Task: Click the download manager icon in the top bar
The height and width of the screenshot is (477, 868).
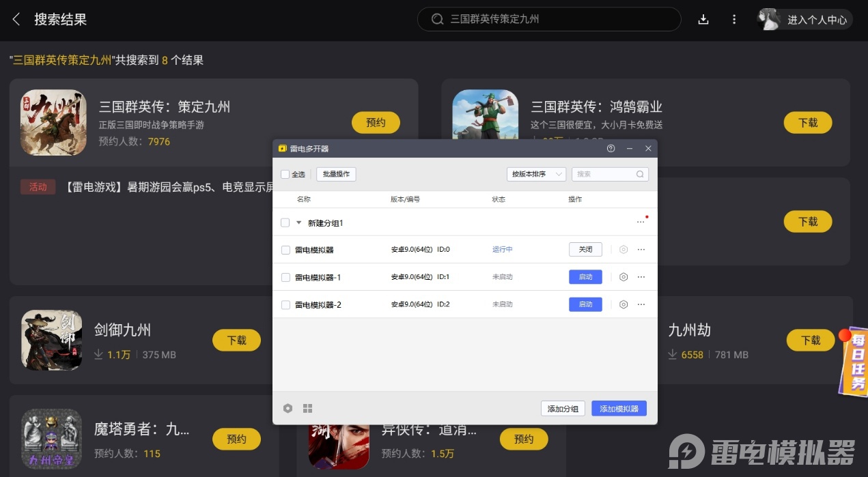Action: (703, 19)
